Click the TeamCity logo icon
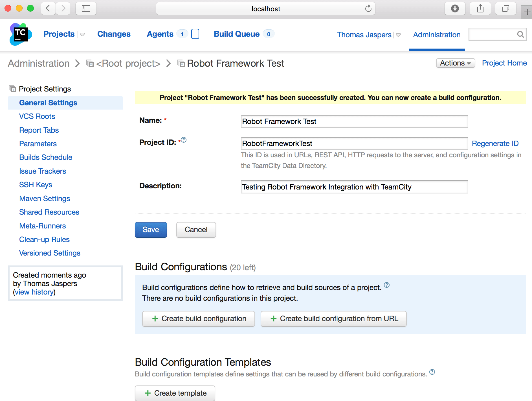532x401 pixels. (x=21, y=34)
